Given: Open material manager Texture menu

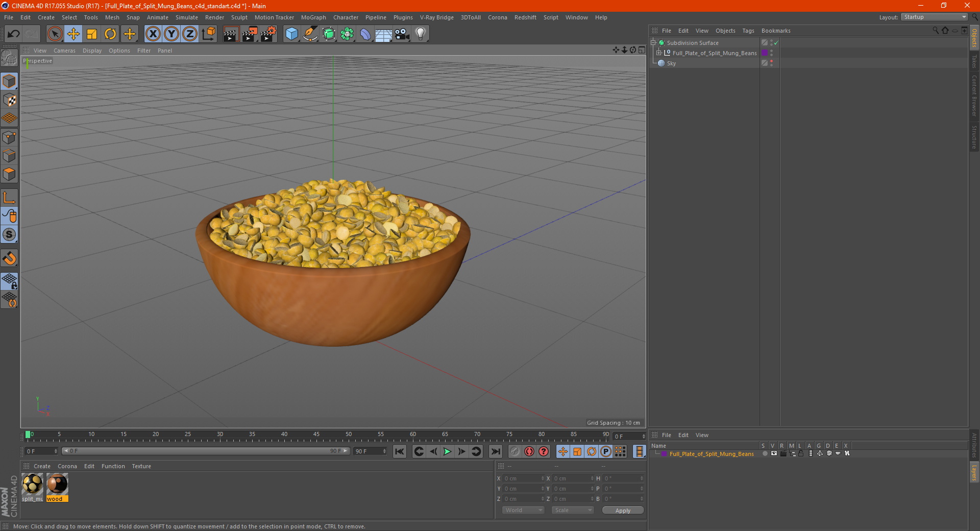Looking at the screenshot, I should pos(141,466).
